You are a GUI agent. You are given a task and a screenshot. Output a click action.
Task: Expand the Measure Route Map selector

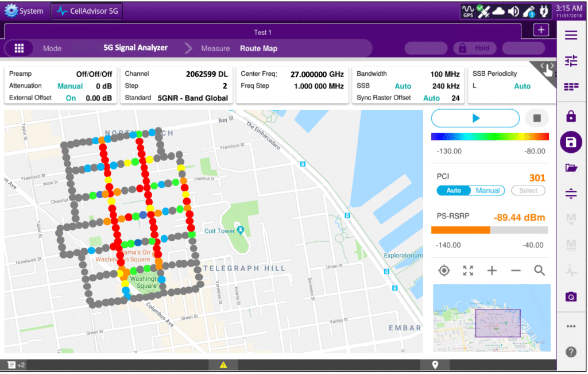click(258, 48)
